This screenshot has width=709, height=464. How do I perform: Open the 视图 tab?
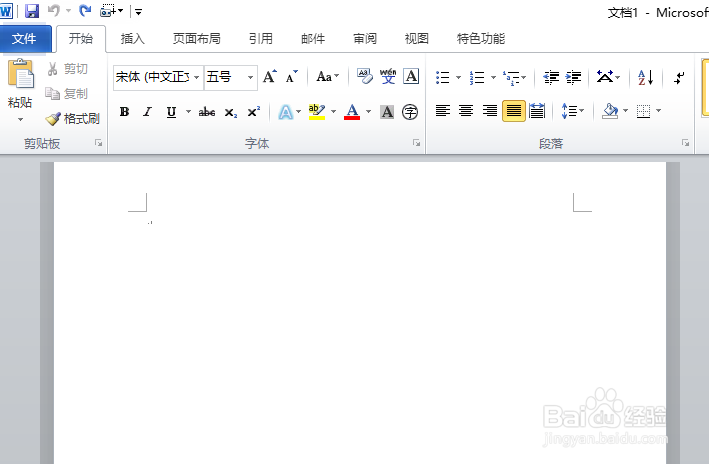click(x=416, y=39)
